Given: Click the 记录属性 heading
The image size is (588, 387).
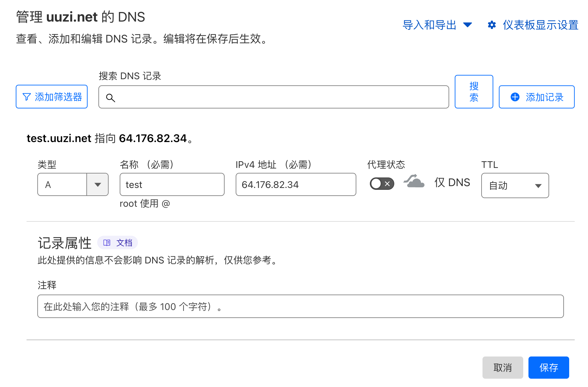Looking at the screenshot, I should point(65,243).
